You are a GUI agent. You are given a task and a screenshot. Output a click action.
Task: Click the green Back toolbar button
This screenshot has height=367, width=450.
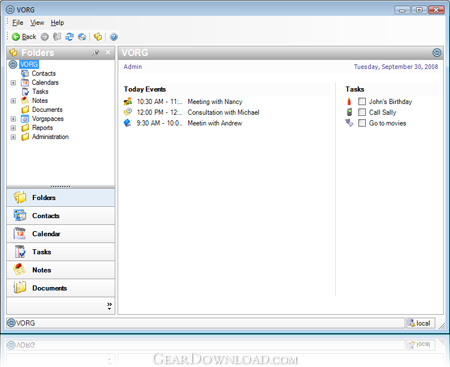point(24,37)
